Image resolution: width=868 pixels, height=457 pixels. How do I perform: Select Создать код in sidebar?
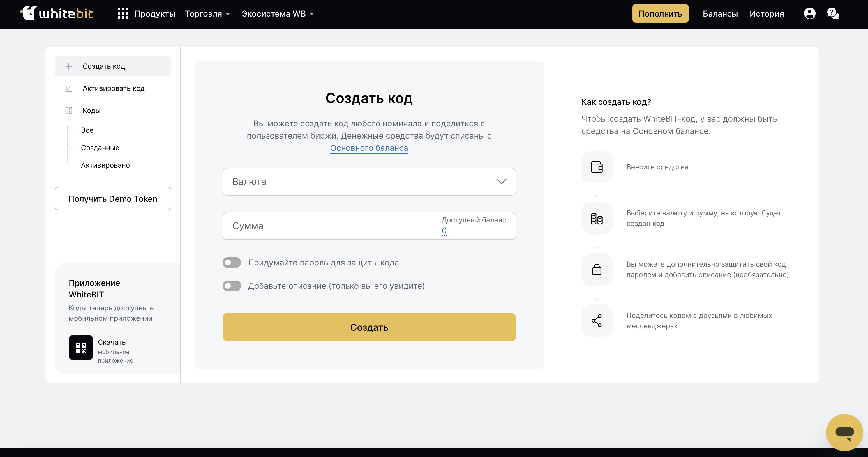pos(113,66)
